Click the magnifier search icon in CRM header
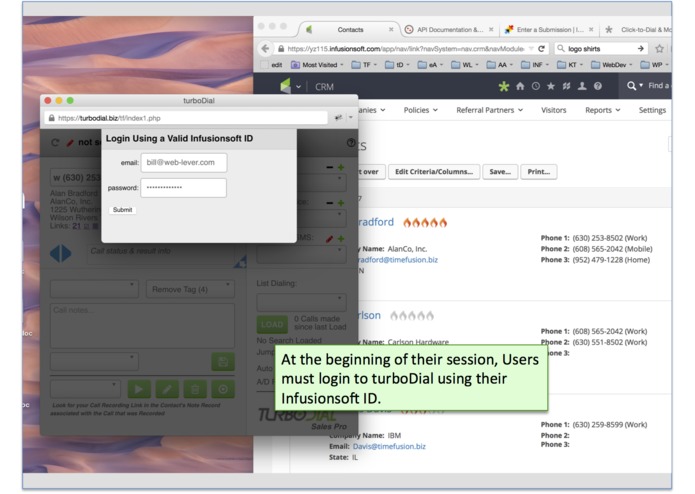The height and width of the screenshot is (494, 695). (632, 86)
